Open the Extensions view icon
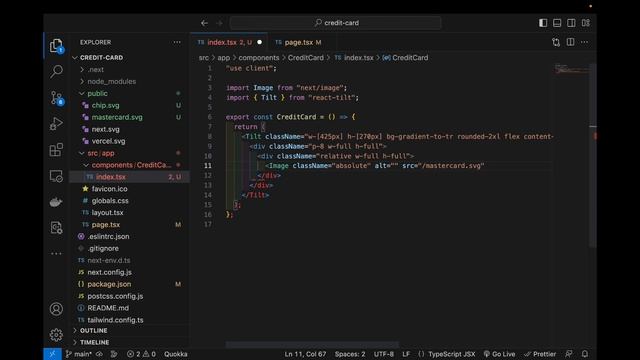This screenshot has height=360, width=640. click(56, 150)
